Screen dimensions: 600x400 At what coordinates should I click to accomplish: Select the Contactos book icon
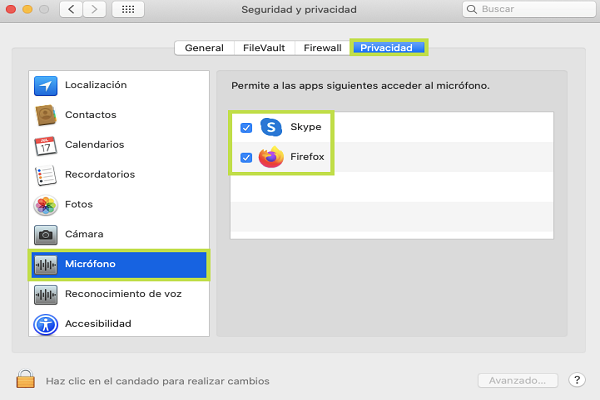click(x=46, y=115)
